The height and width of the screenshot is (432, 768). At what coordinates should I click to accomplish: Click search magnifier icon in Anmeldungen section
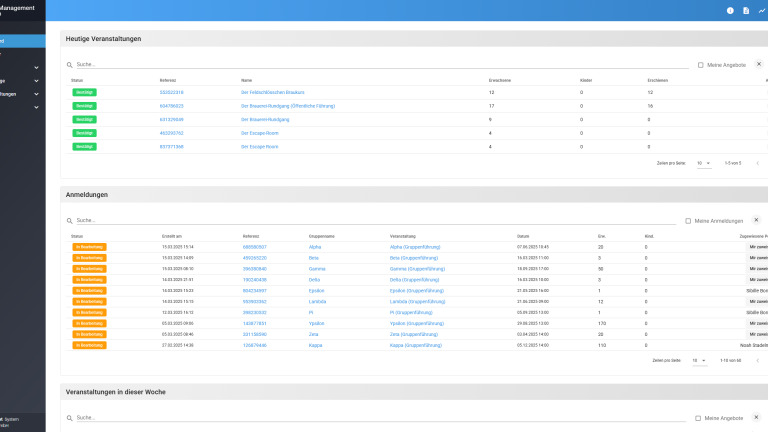(x=69, y=221)
